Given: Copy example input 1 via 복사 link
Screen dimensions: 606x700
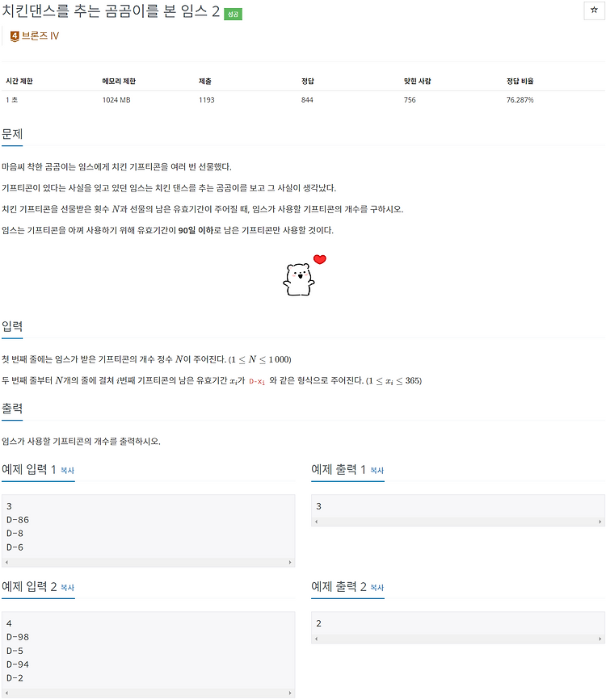Looking at the screenshot, I should point(67,471).
